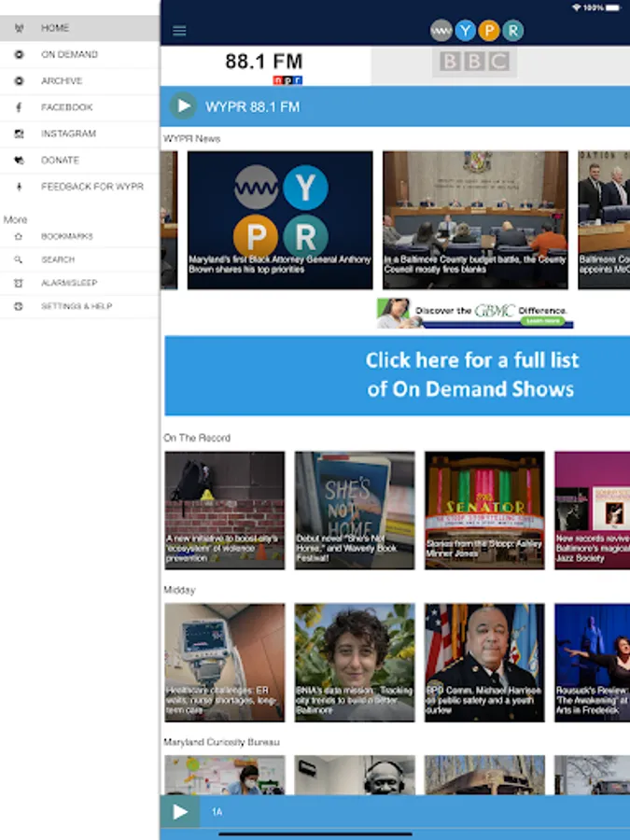Click the Alarm/Sleep clock icon
This screenshot has width=630, height=840.
point(19,283)
